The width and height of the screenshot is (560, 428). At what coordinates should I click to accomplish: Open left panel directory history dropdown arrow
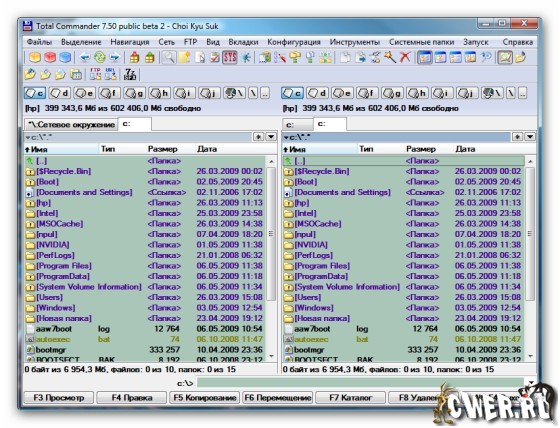click(271, 137)
